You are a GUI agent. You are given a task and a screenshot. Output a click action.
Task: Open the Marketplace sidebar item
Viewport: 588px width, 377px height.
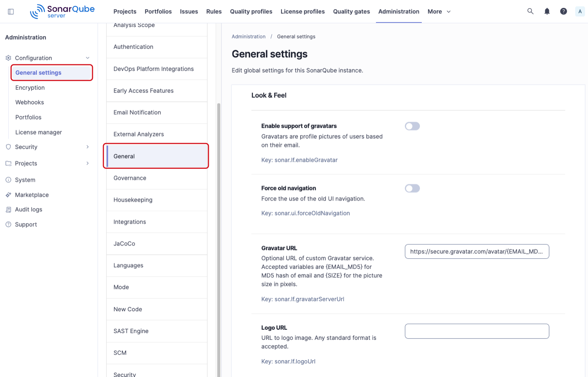click(x=32, y=195)
